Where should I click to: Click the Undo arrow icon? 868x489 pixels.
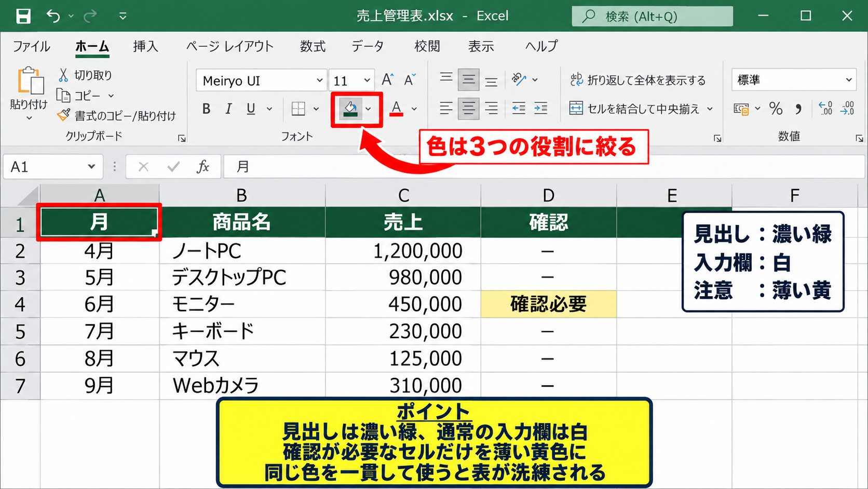tap(53, 16)
